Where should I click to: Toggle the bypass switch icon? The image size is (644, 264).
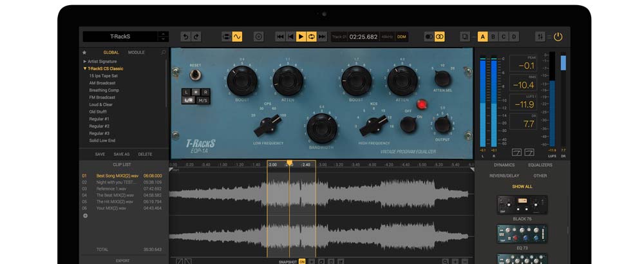pos(429,37)
